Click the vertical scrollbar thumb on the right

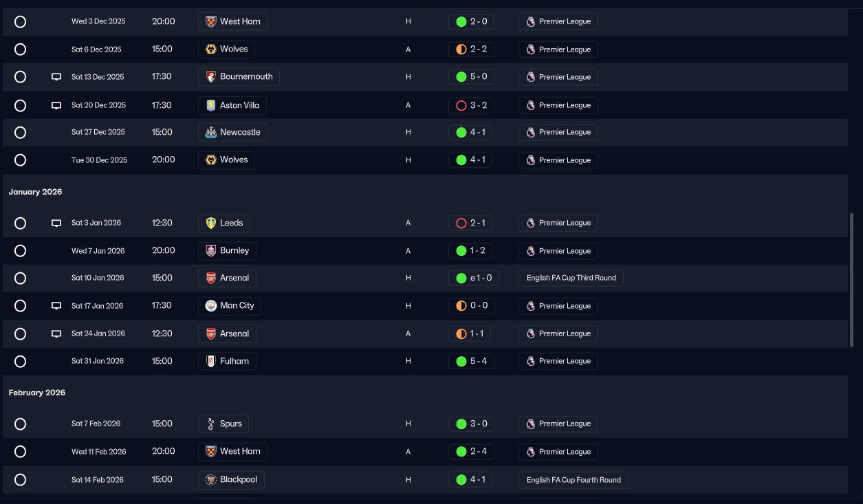click(x=853, y=280)
